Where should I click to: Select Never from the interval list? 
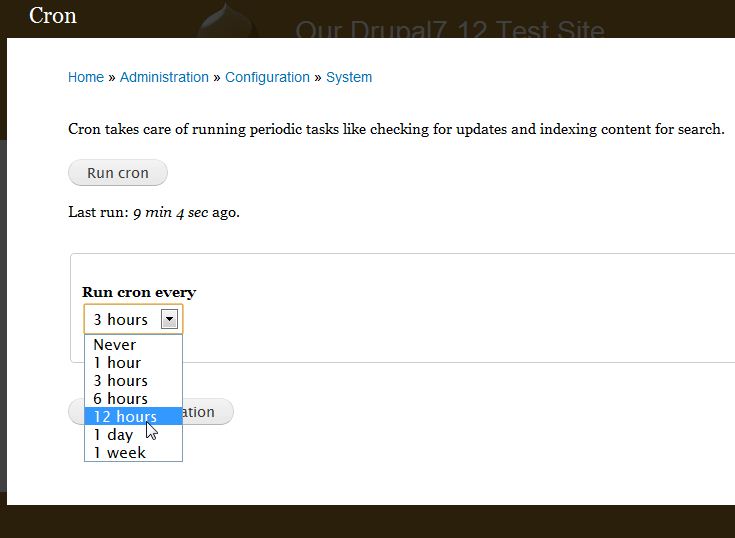pyautogui.click(x=115, y=345)
